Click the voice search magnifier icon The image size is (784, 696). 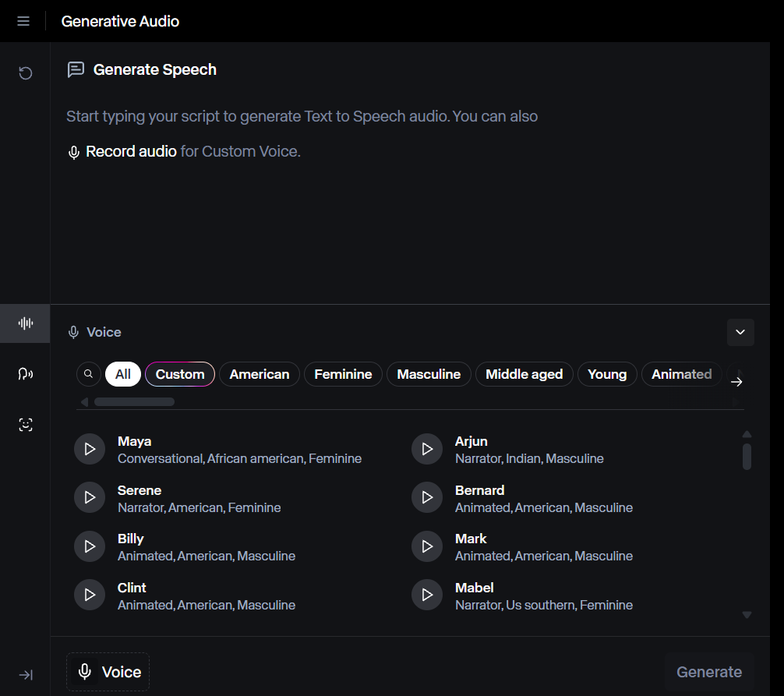tap(89, 374)
